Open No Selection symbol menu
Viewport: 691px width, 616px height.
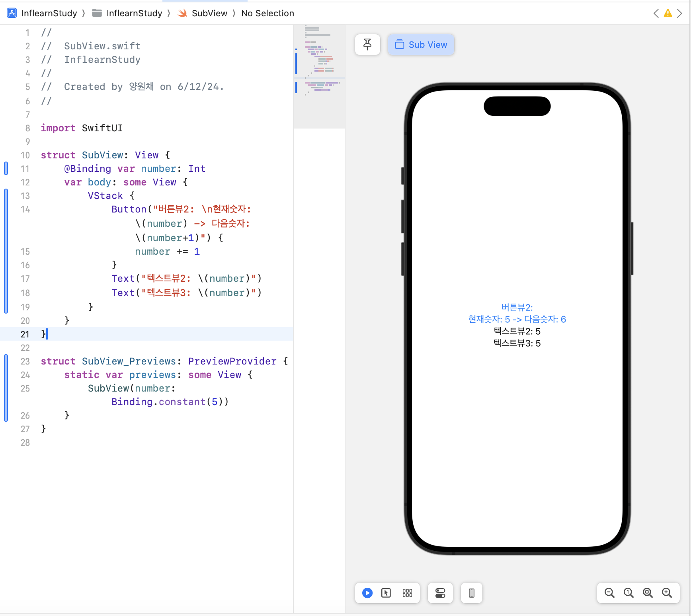pyautogui.click(x=267, y=13)
